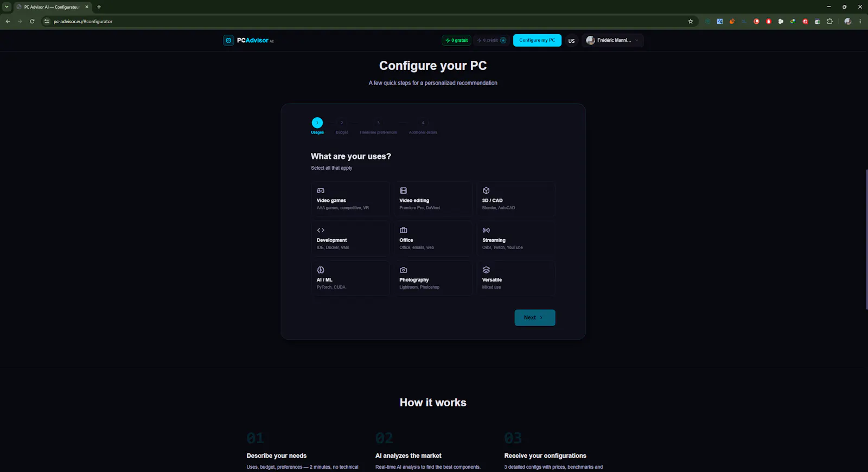Image resolution: width=868 pixels, height=472 pixels.
Task: Click the green 0 gratuit badge
Action: [457, 40]
